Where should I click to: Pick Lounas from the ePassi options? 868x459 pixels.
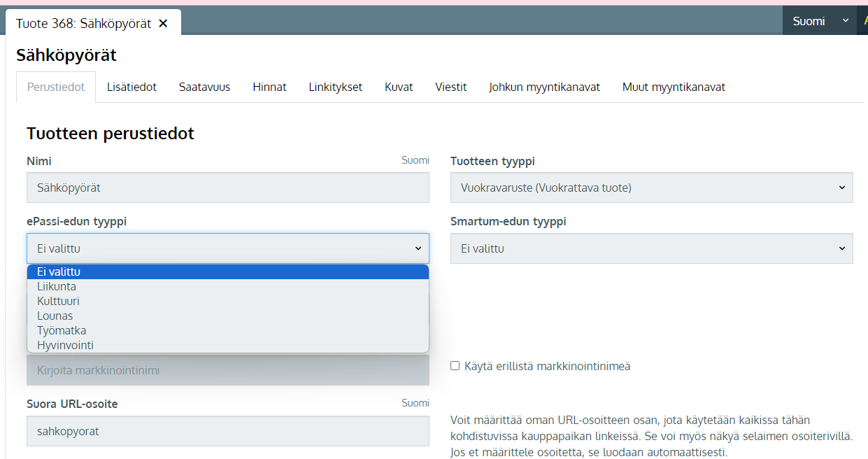point(55,316)
